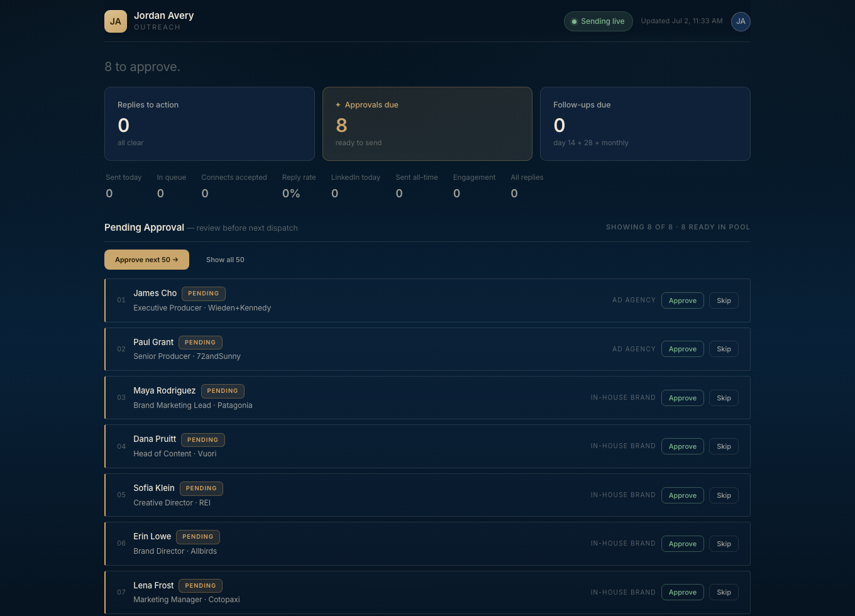The image size is (855, 616).
Task: Click "Marketing Manager · Cotopaxi" subtitle
Action: tap(187, 600)
